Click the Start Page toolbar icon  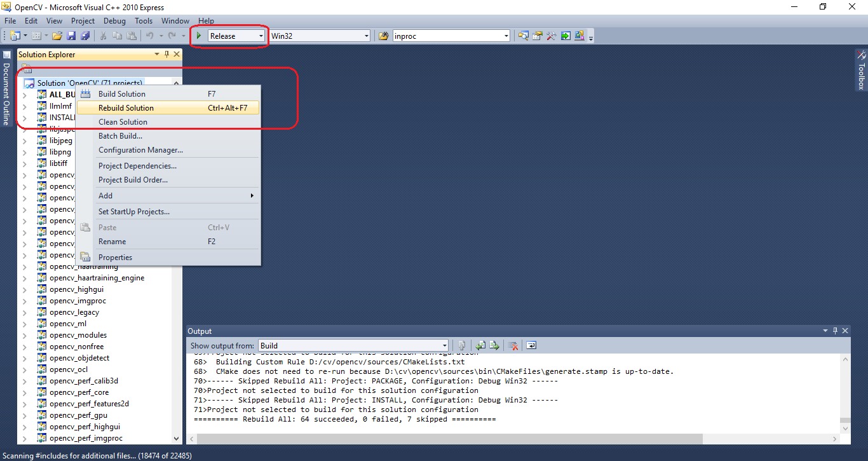click(x=566, y=36)
